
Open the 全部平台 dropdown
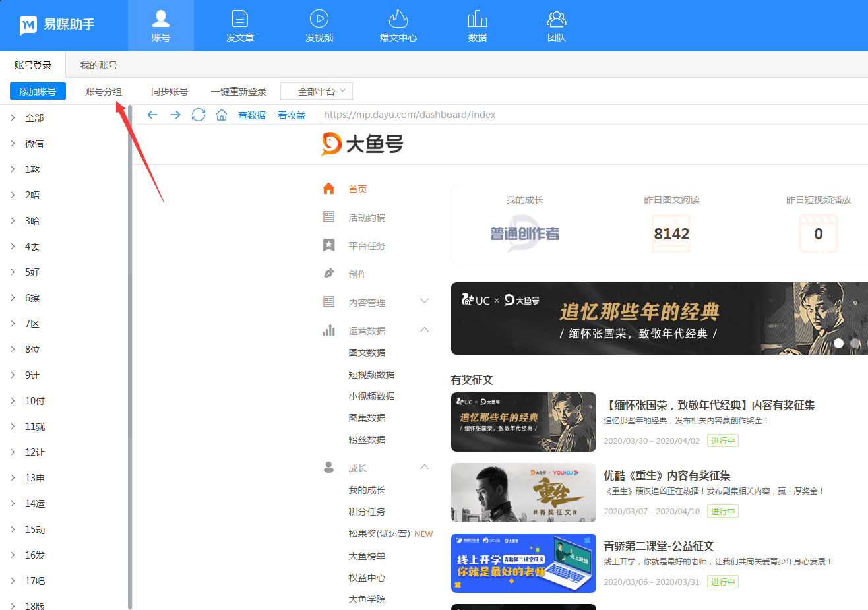coord(317,91)
